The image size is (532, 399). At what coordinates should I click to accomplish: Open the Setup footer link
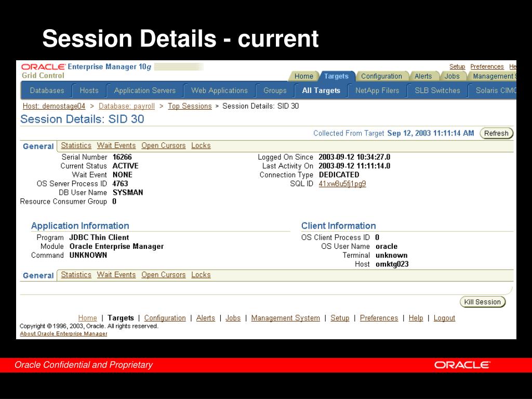(x=340, y=318)
